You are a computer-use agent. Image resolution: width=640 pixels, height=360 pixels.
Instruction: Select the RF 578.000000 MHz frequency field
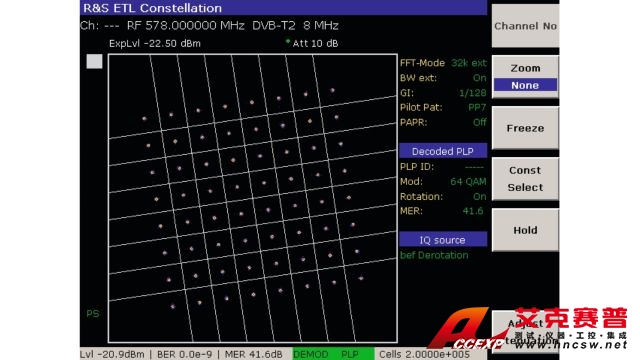pos(185,26)
